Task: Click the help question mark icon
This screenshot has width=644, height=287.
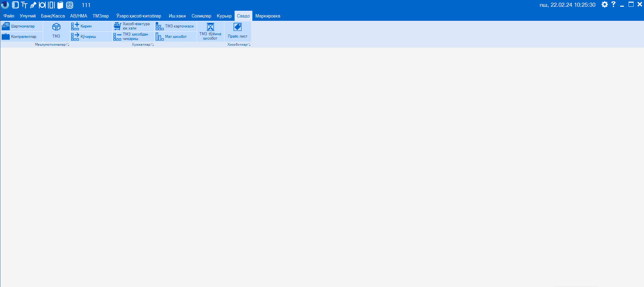Action: 613,4
